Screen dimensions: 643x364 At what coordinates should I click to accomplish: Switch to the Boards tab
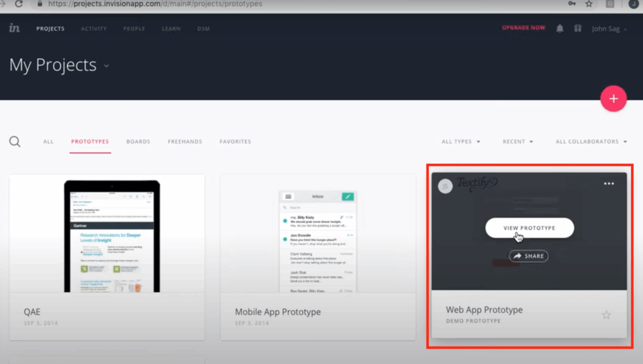(x=138, y=141)
